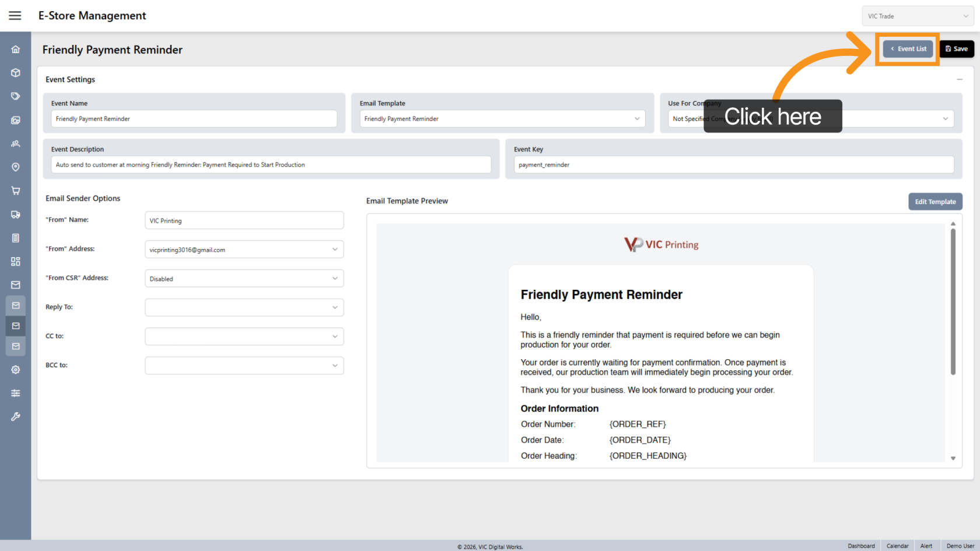Click the Event Key input field

(733, 165)
